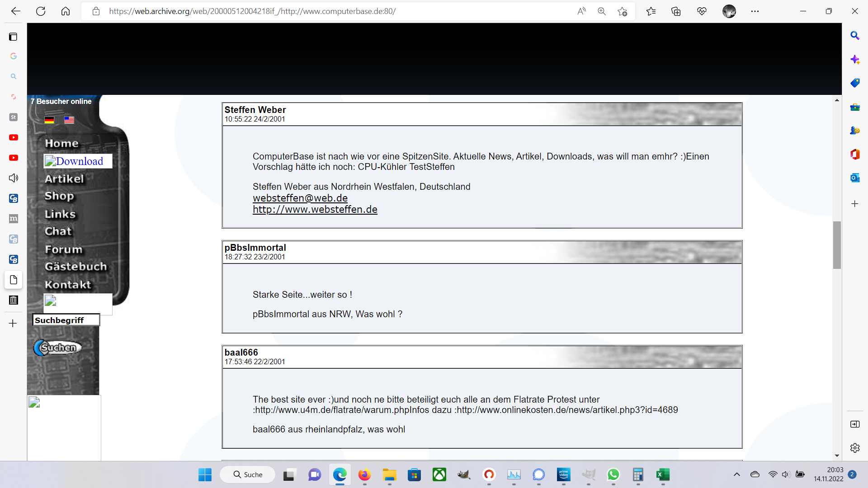This screenshot has height=488, width=868.
Task: Go to the Forum navigation item
Action: [64, 249]
